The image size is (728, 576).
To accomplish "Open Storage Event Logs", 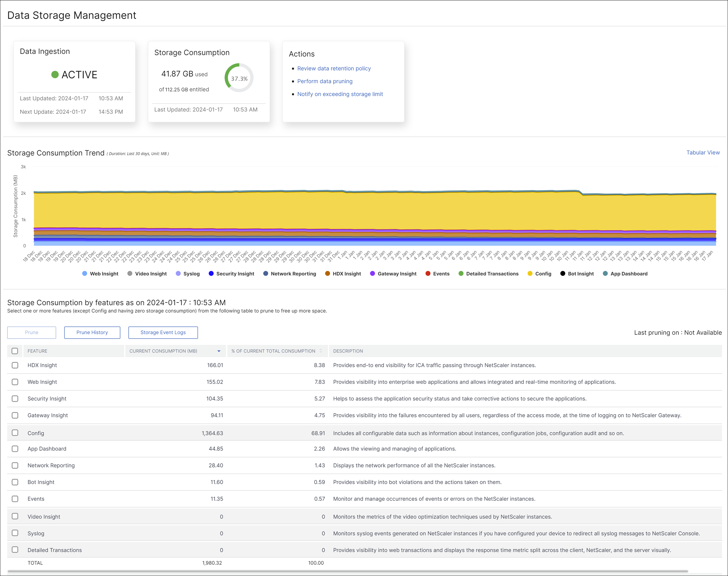I will coord(163,333).
